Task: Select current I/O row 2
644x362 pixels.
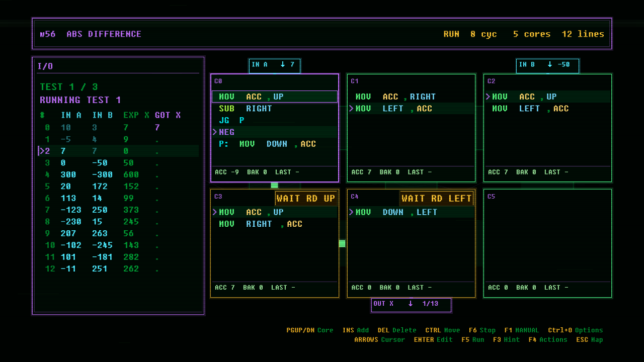Action: tap(119, 151)
